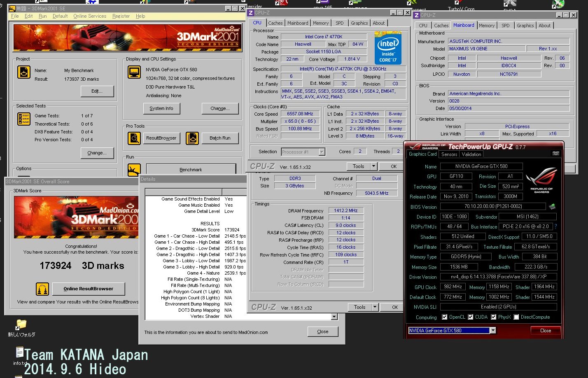The image size is (588, 378).
Task: Click Change... button in Display and CPU Settings
Action: [x=220, y=108]
